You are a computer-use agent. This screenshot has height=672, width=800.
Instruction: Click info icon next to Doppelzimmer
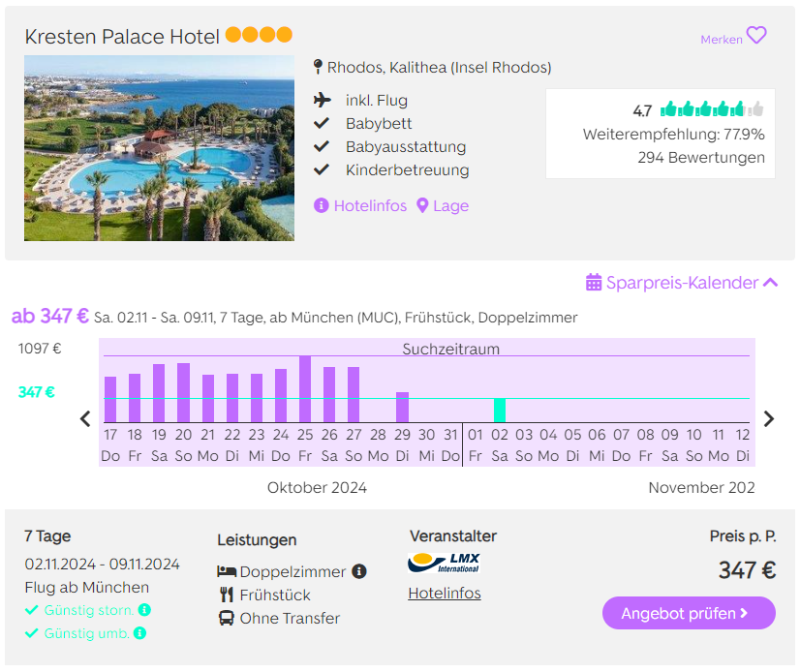pos(359,571)
